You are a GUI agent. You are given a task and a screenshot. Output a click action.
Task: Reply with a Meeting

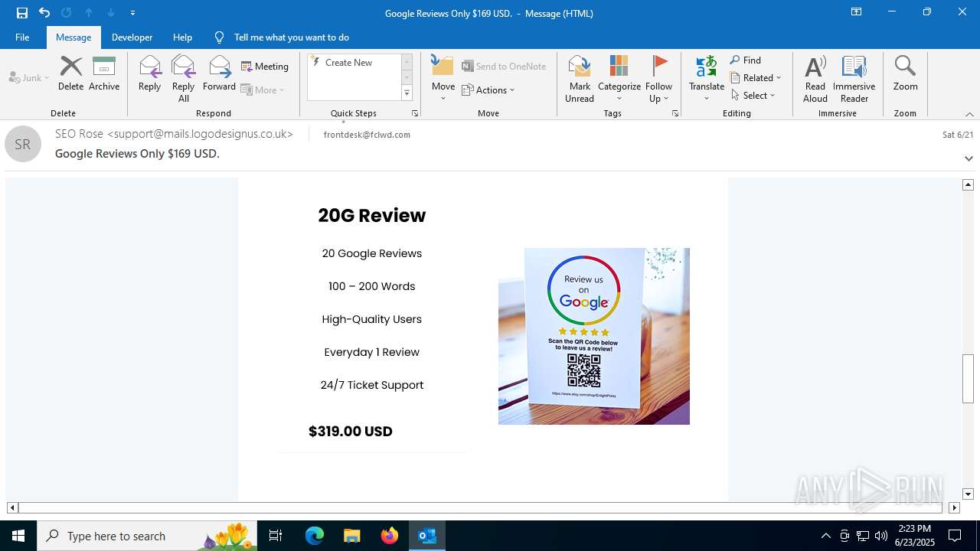(x=265, y=67)
